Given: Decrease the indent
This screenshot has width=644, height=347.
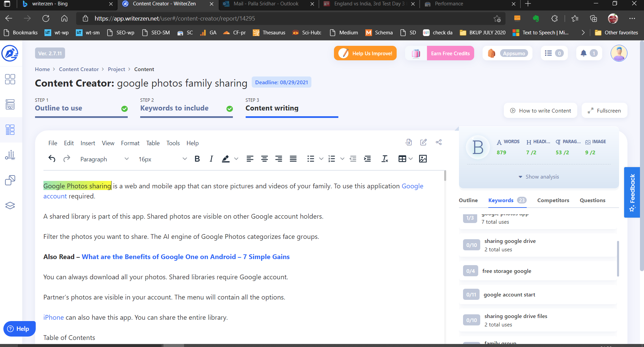Looking at the screenshot, I should point(353,159).
